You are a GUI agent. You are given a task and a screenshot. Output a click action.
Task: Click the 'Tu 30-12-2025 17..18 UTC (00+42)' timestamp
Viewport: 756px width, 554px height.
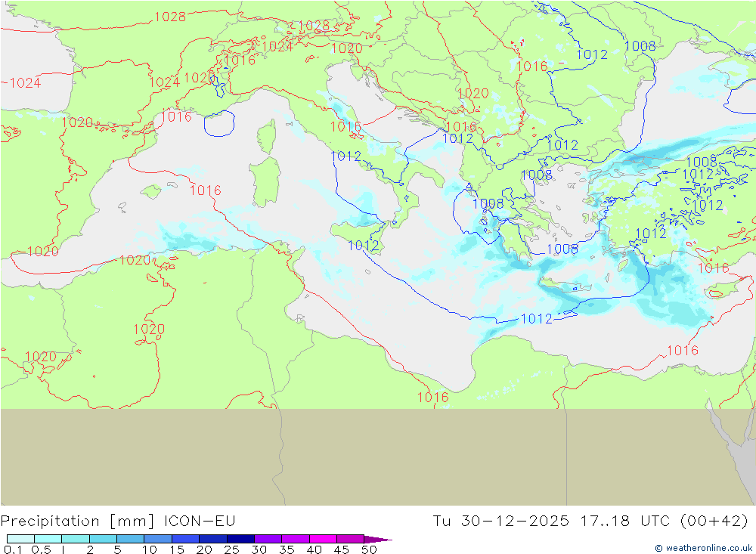(590, 522)
